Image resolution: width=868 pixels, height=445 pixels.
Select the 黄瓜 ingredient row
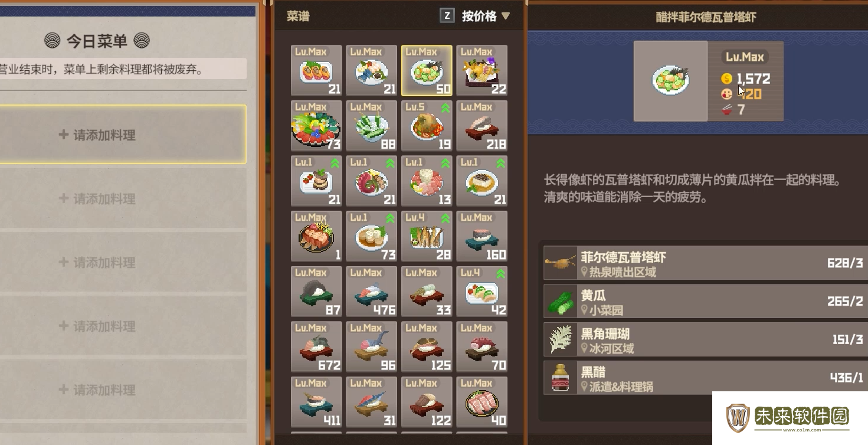(705, 301)
